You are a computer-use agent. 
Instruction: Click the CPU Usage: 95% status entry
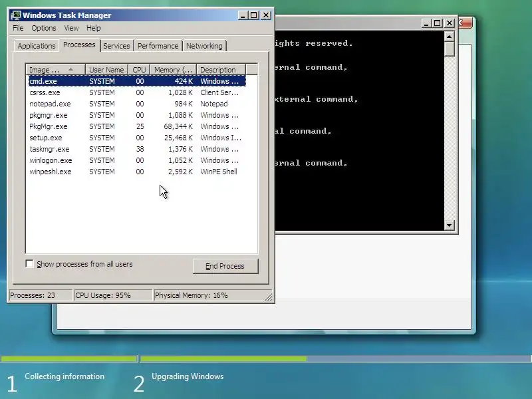click(x=113, y=295)
